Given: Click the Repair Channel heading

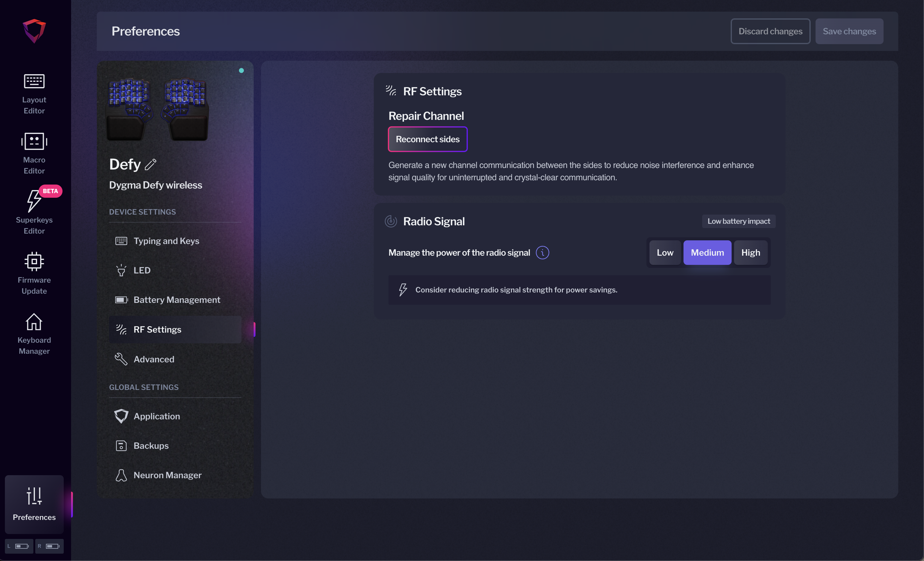Looking at the screenshot, I should [x=426, y=116].
